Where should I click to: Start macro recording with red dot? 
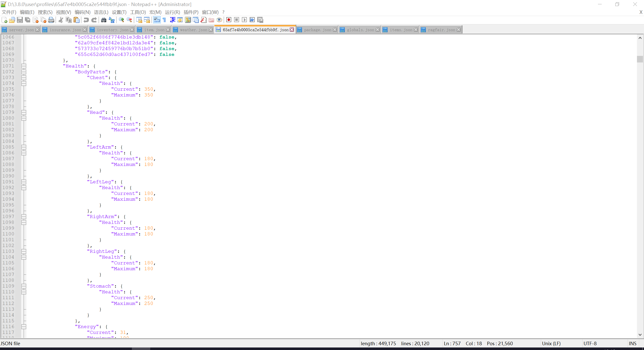pyautogui.click(x=229, y=20)
